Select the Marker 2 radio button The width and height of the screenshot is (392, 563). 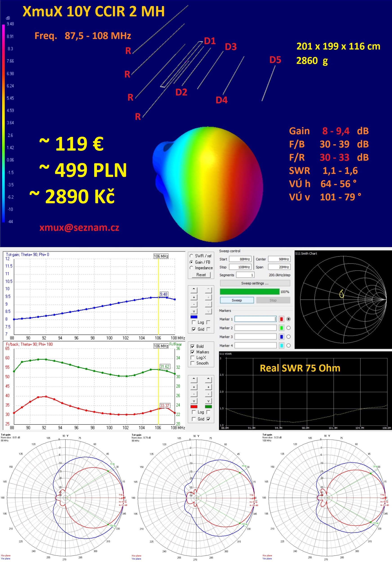click(x=288, y=328)
